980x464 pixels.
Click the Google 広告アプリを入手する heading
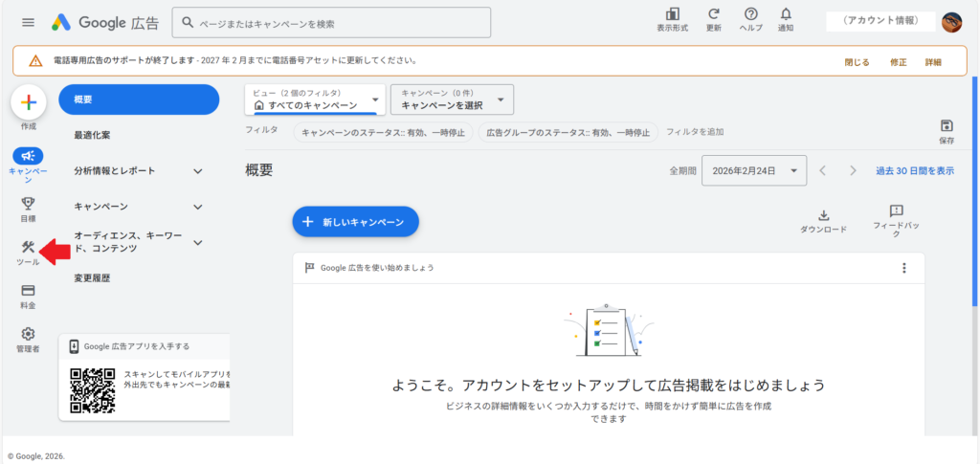pos(136,346)
